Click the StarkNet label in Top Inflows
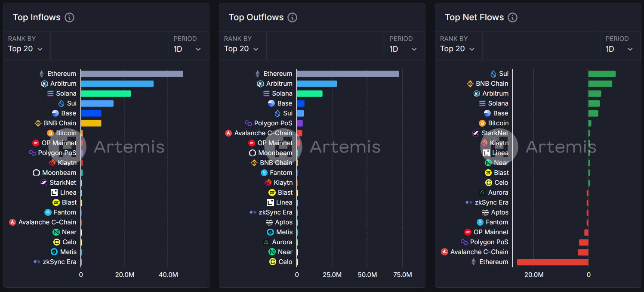644x292 pixels. click(x=63, y=183)
